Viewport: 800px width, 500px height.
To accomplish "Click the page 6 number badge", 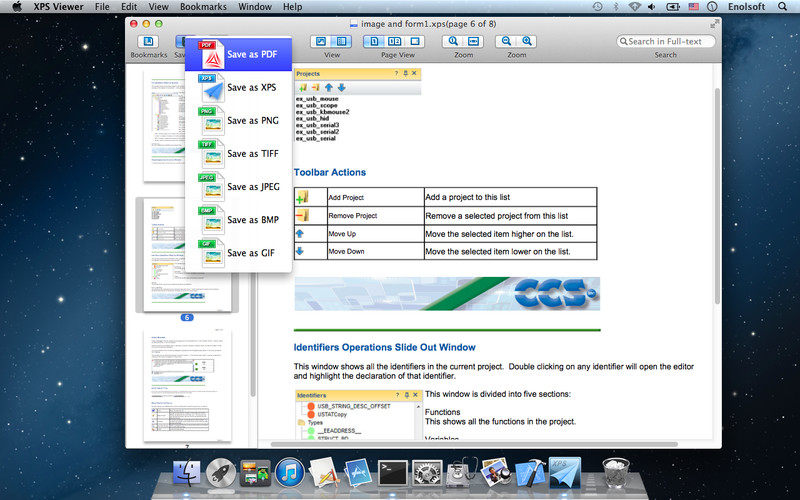I will [187, 317].
